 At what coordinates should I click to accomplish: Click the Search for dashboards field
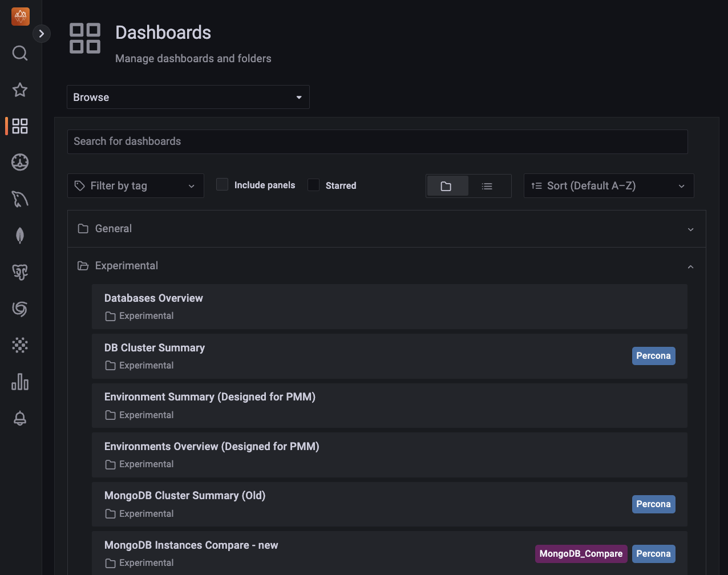[377, 141]
